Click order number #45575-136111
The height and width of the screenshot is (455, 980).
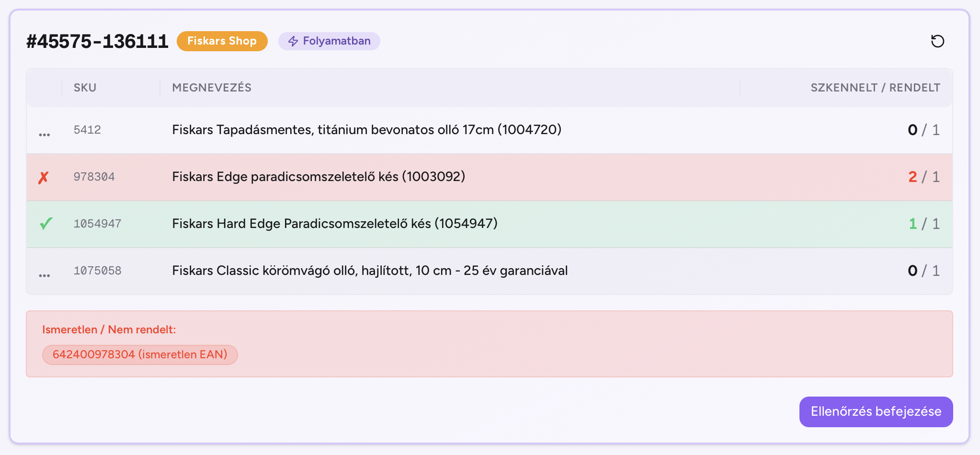[97, 42]
